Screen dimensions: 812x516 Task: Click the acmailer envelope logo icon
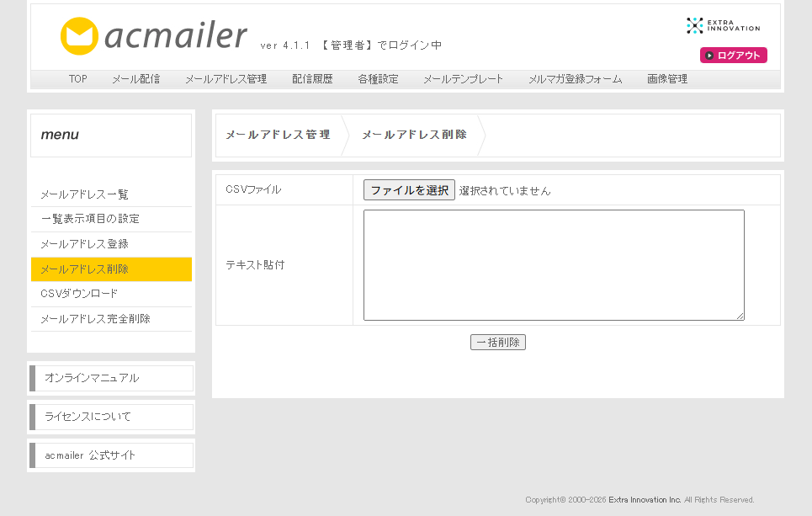[79, 35]
